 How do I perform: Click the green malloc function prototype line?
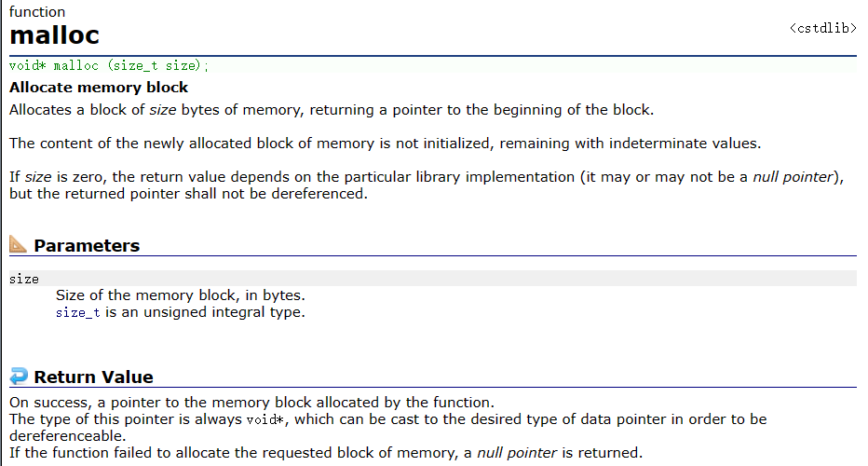pyautogui.click(x=109, y=66)
